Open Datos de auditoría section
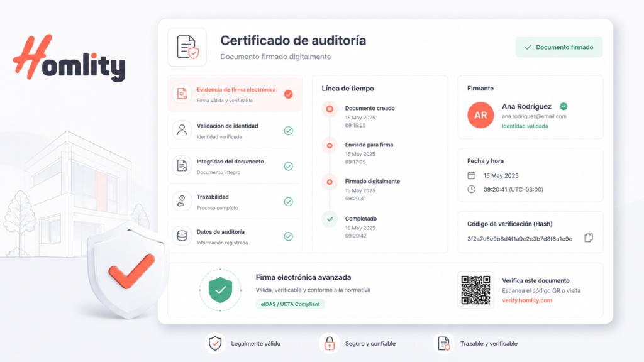This screenshot has width=644, height=362. pos(235,236)
